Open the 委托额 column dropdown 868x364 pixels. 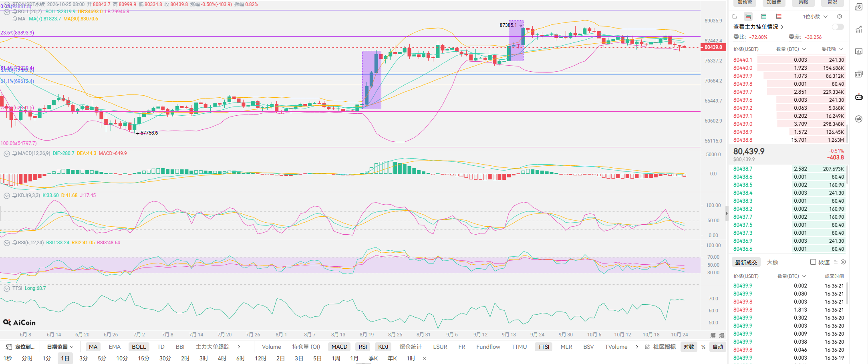pos(832,49)
